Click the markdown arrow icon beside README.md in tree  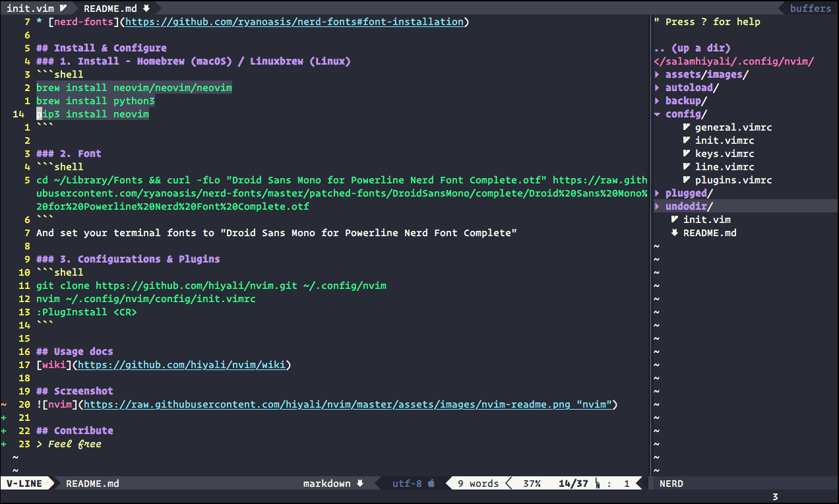pyautogui.click(x=675, y=233)
